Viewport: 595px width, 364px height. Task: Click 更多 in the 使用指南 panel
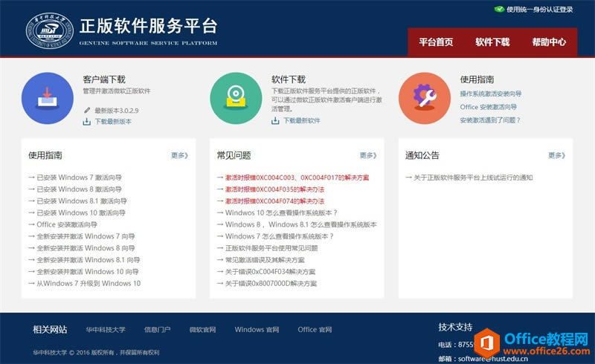coord(179,155)
